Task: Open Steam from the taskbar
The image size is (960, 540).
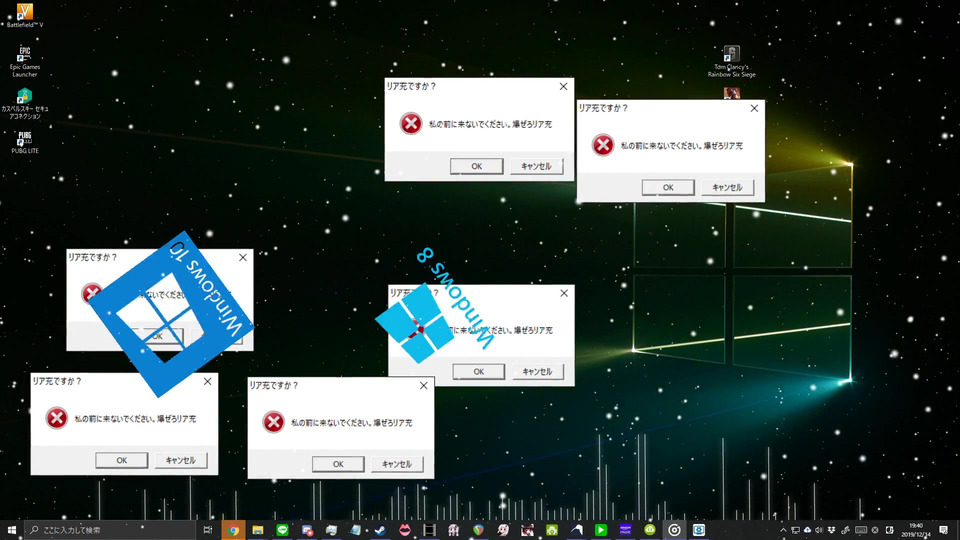Action: (x=380, y=530)
